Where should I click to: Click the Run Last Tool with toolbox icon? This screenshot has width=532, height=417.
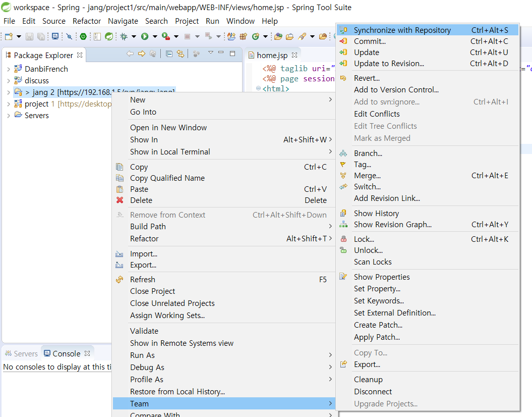click(x=166, y=36)
